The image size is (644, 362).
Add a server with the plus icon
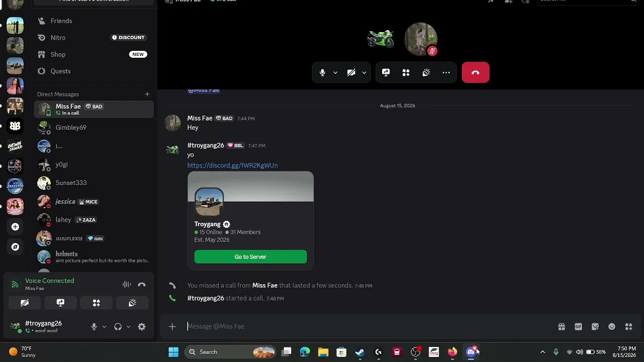pos(15,227)
